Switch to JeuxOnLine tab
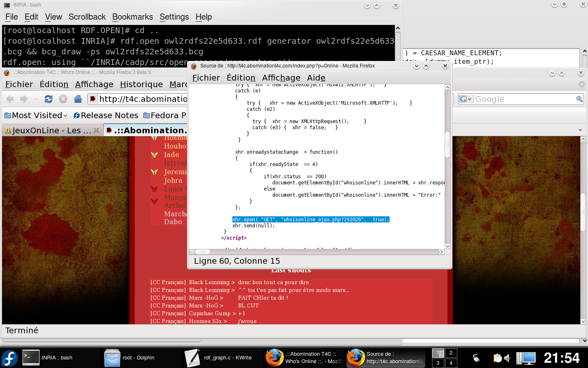 coord(52,130)
